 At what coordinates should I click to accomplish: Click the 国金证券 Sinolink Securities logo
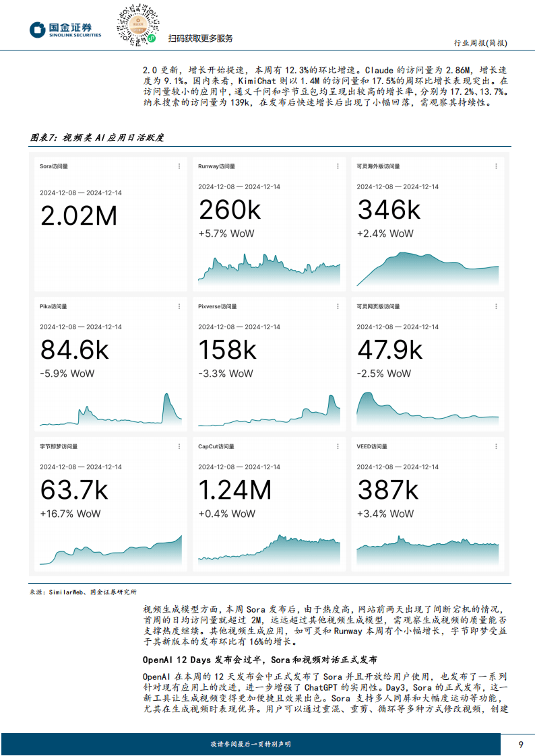coord(65,30)
